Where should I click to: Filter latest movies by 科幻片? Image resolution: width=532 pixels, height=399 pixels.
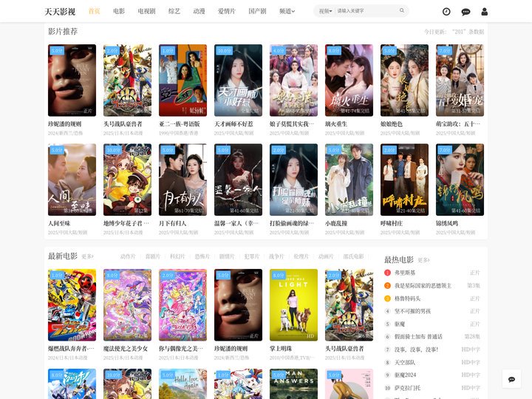coord(177,256)
